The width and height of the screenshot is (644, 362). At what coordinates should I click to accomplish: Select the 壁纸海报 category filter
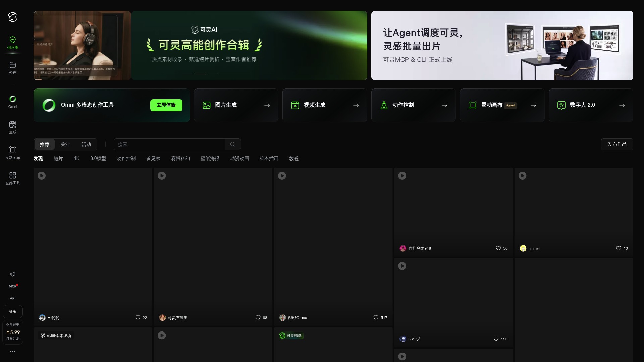coord(210,159)
